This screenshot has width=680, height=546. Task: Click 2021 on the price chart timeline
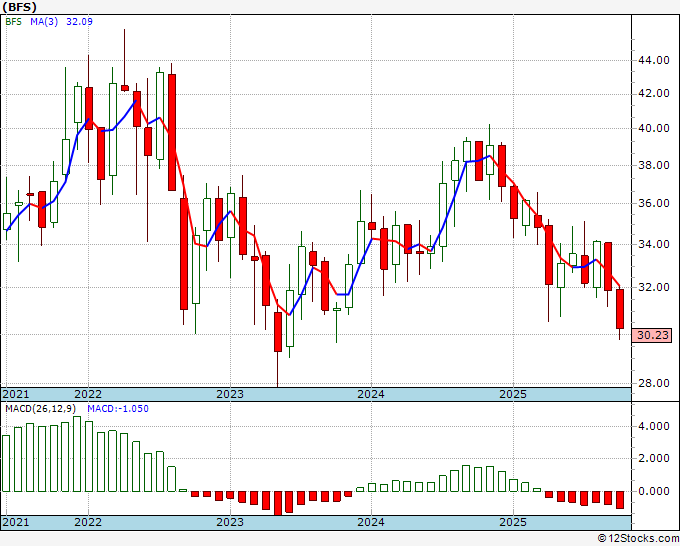pos(16,394)
